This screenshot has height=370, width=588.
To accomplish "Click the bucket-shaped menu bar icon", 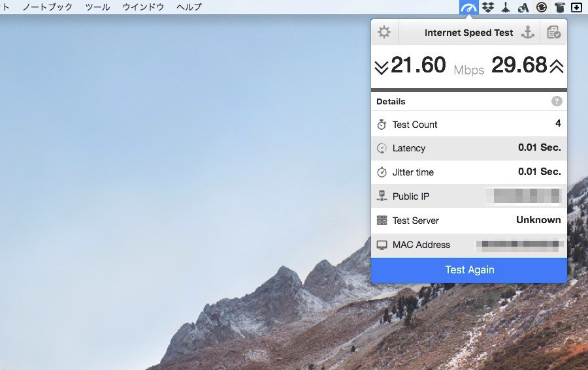I will (x=559, y=7).
